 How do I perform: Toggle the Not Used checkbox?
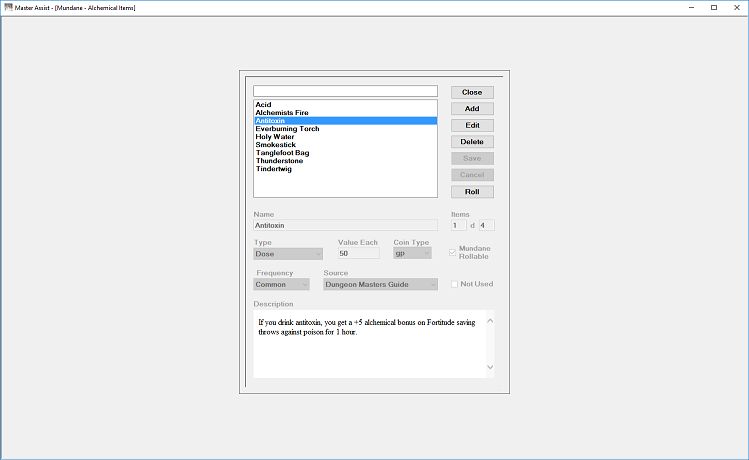[454, 284]
